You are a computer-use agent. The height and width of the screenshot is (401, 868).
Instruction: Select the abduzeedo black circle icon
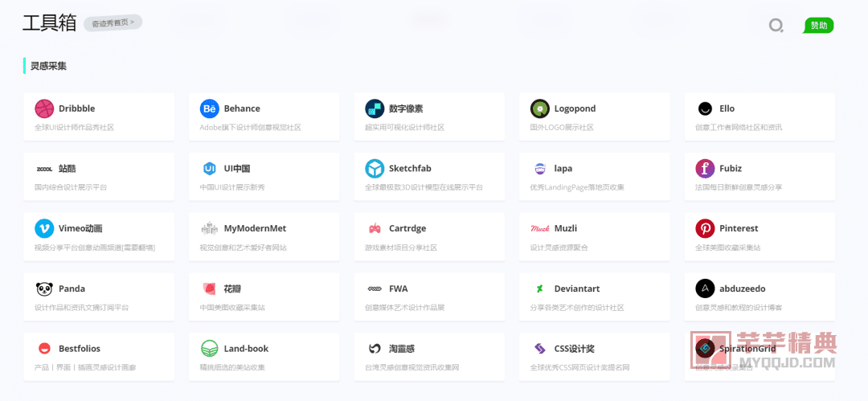tap(705, 288)
